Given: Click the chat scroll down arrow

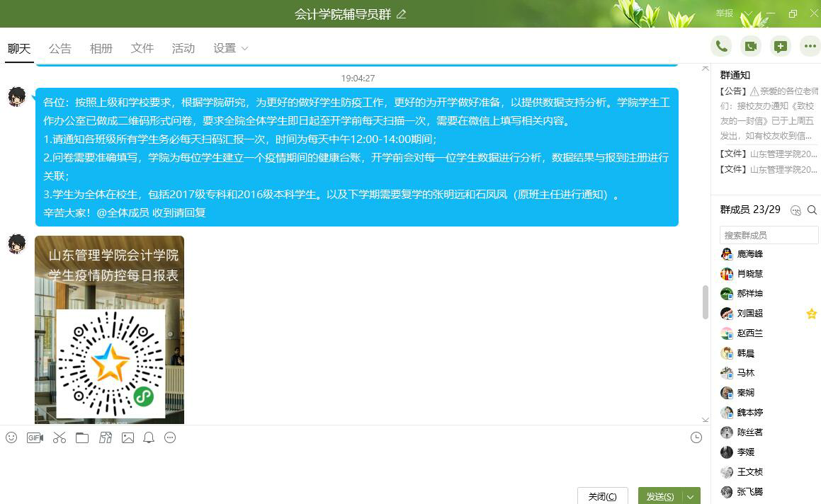Looking at the screenshot, I should [706, 420].
